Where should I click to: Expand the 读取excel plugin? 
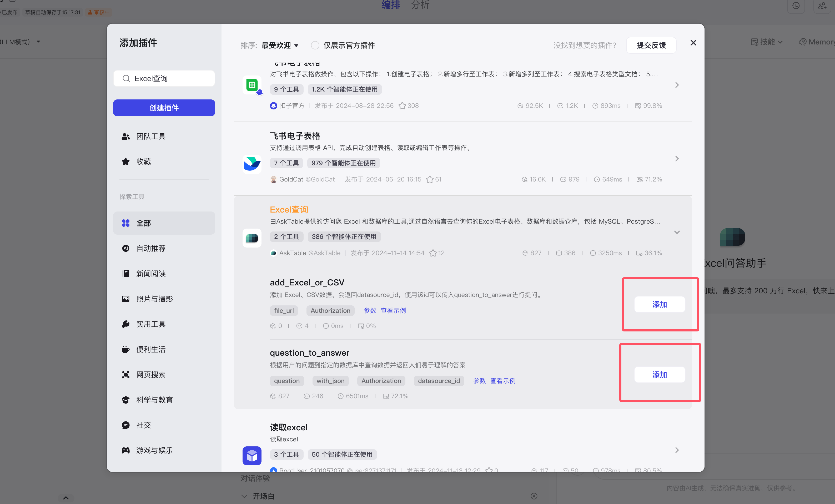click(677, 450)
